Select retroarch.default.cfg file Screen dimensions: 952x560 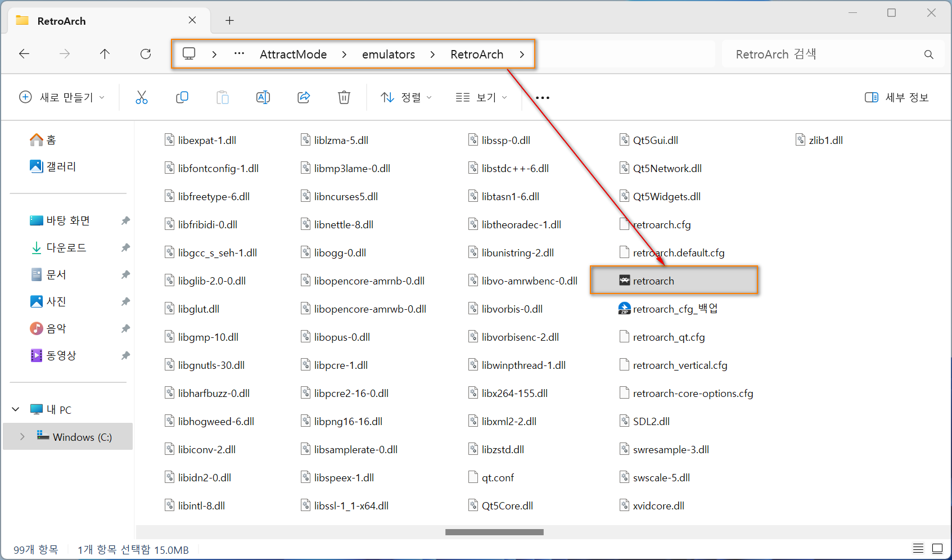(672, 252)
